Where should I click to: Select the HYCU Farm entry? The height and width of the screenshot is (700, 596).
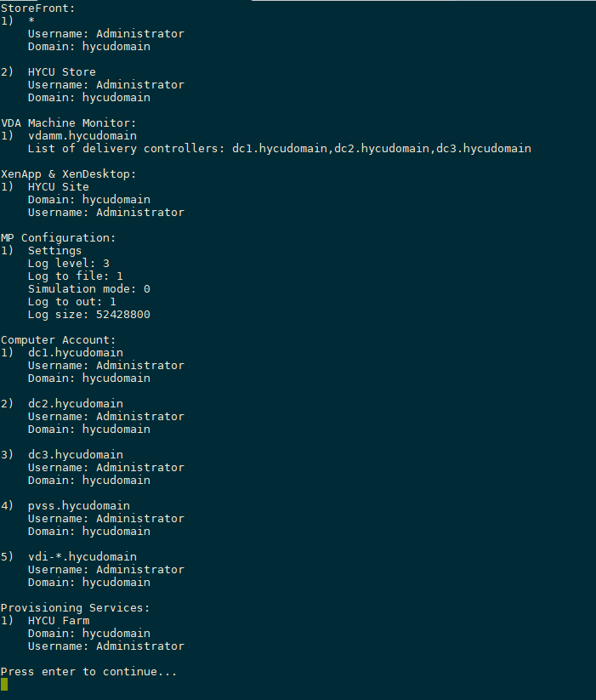click(x=58, y=620)
